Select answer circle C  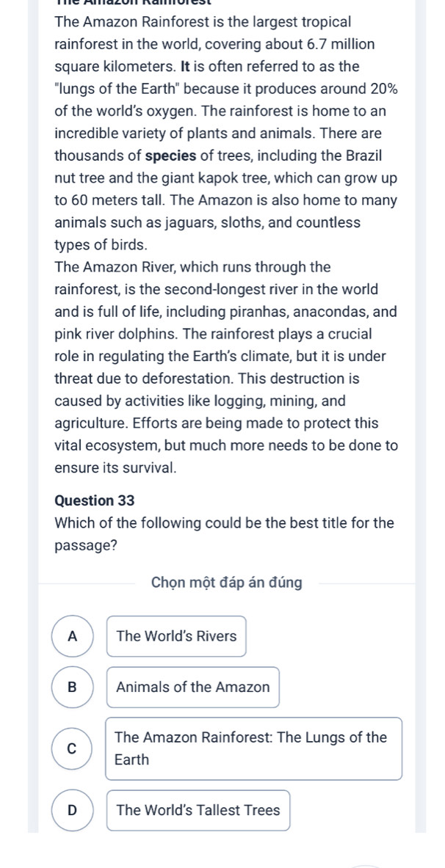tap(72, 748)
